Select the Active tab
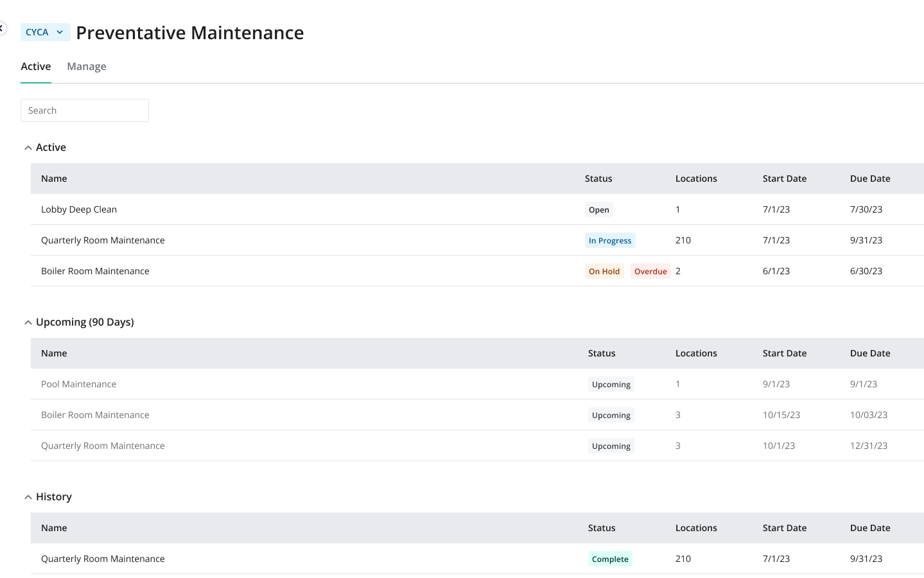The height and width of the screenshot is (578, 924). (36, 67)
